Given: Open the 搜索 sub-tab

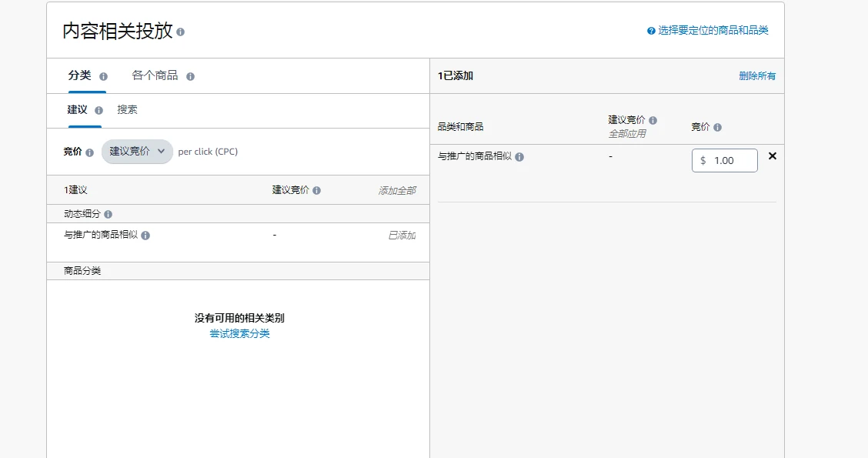Looking at the screenshot, I should pyautogui.click(x=128, y=110).
